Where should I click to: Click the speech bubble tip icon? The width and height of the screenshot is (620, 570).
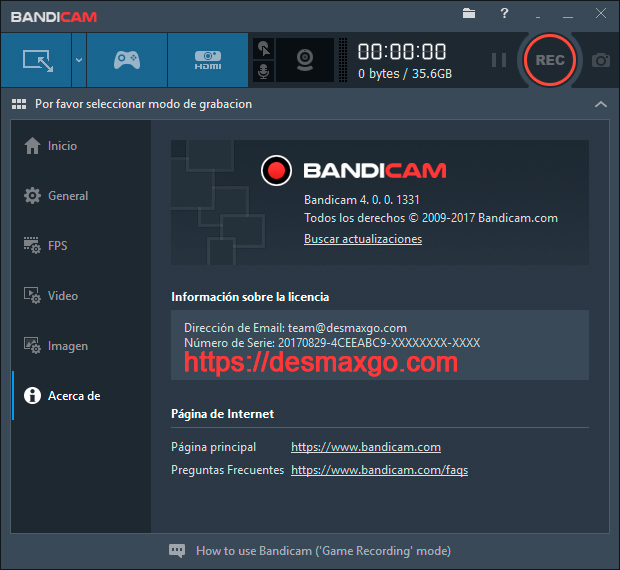(177, 551)
